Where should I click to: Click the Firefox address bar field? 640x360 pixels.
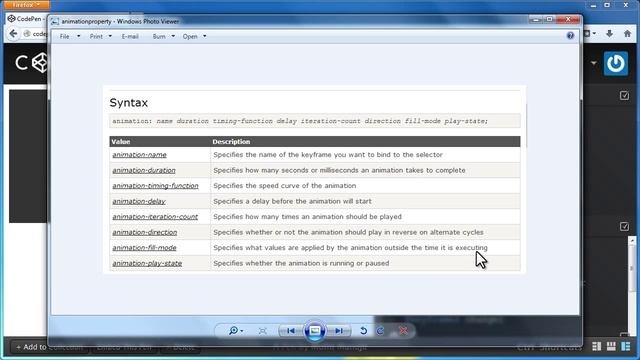point(35,34)
